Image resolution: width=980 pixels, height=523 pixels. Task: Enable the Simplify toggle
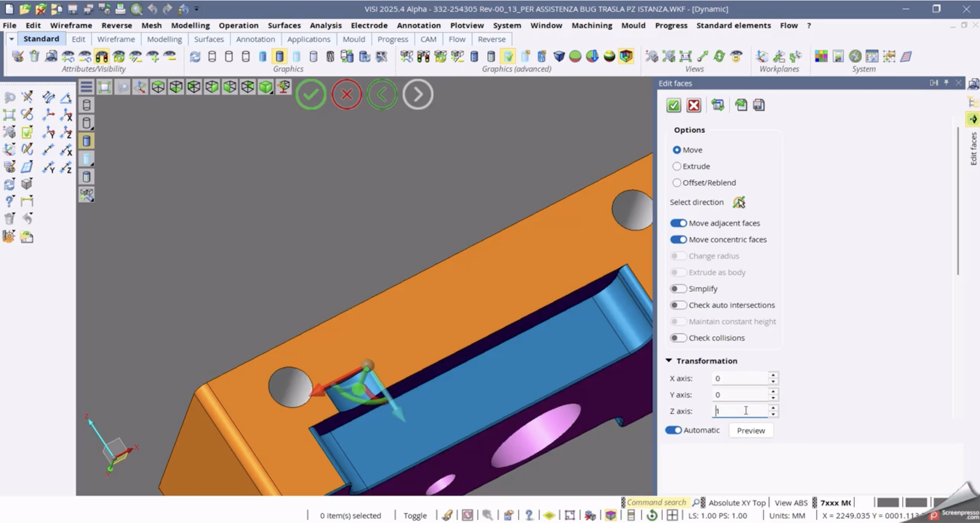678,288
